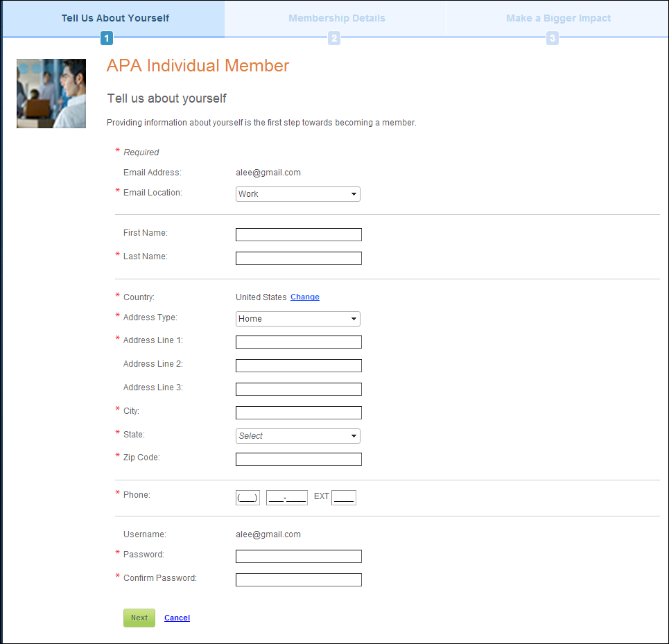Focus the First Name field

click(299, 234)
